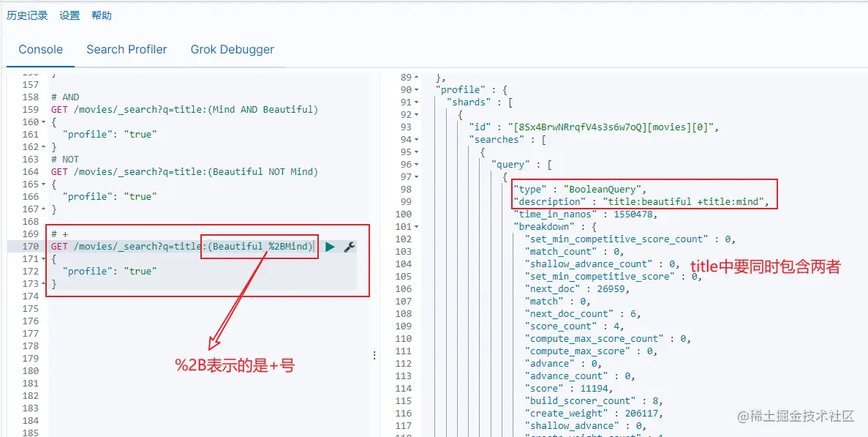Image resolution: width=868 pixels, height=437 pixels.
Task: Click the "time_in_nanos" : 1550478 line
Action: pos(586,214)
